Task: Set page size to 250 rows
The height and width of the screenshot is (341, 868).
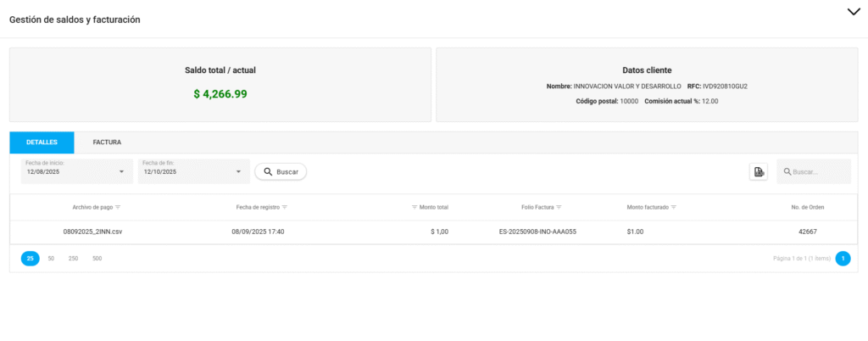Action: pos(73,258)
